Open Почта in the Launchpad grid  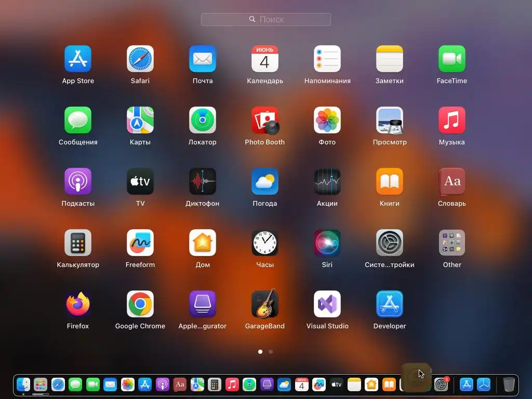(x=203, y=59)
